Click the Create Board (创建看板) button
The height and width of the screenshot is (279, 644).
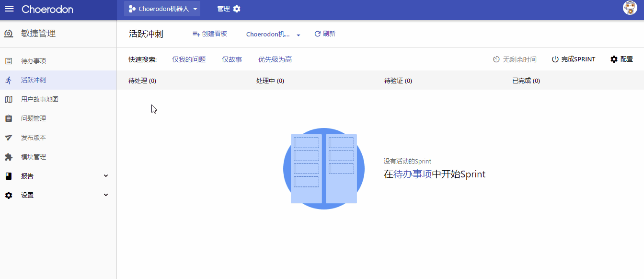point(209,34)
